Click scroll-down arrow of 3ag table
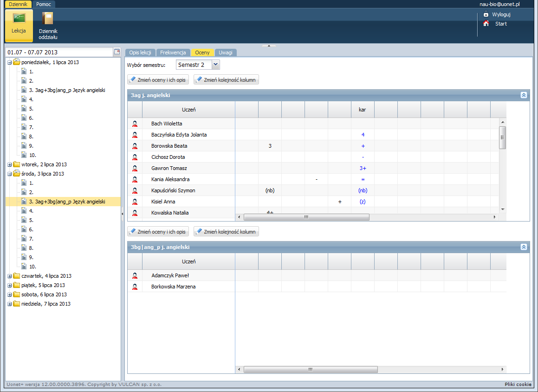Image resolution: width=538 pixels, height=392 pixels. [503, 209]
